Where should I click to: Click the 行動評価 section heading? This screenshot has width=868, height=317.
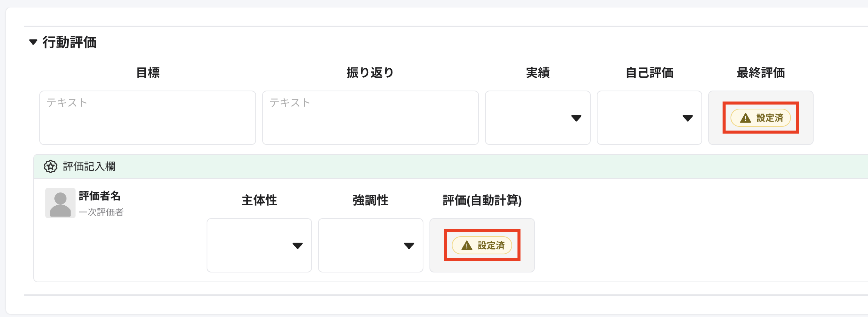[x=70, y=42]
